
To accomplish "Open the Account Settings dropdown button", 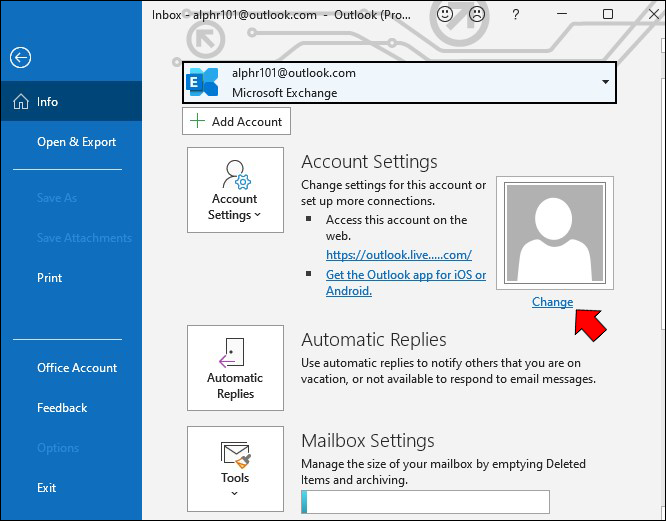I will point(235,190).
